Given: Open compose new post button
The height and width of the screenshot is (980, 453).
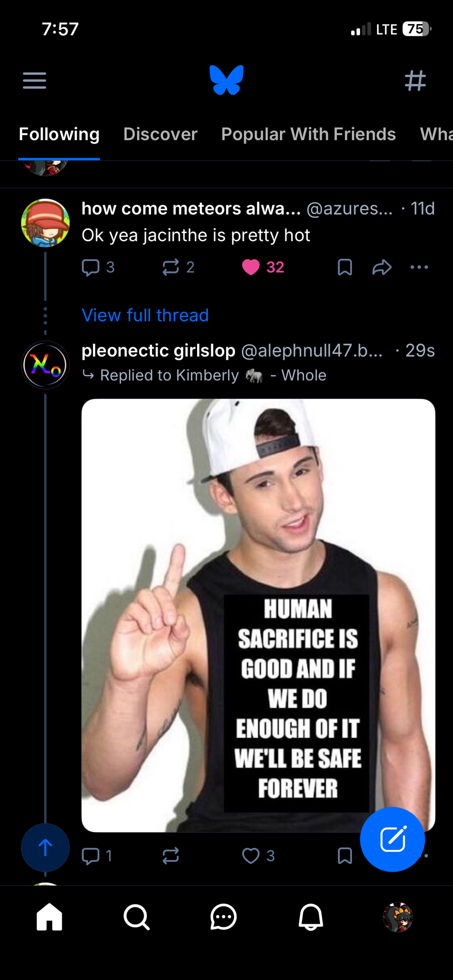Looking at the screenshot, I should coord(392,839).
